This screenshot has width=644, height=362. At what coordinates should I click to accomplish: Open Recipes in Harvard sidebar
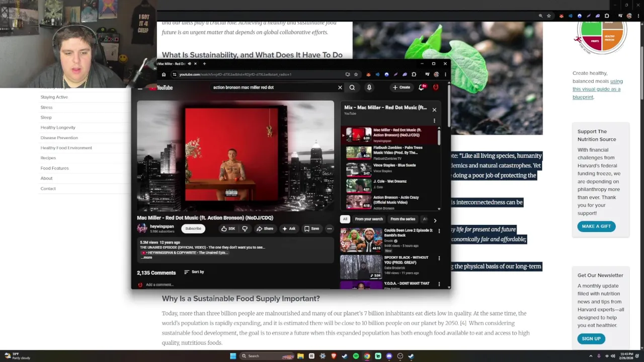(48, 158)
